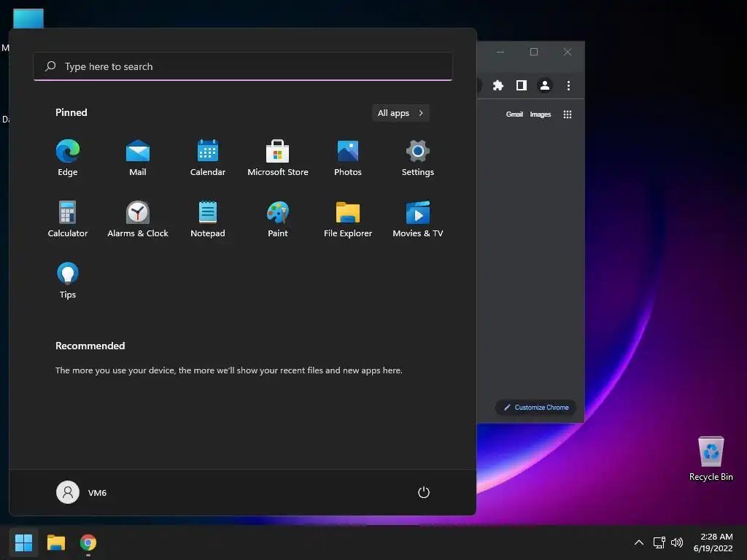Open Chrome extensions puzzle icon
This screenshot has height=560, width=747.
[498, 85]
